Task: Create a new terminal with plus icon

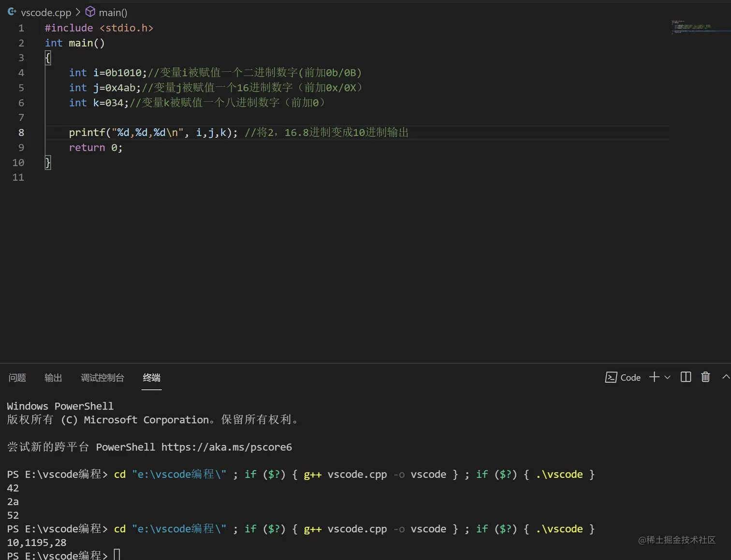Action: pos(654,377)
